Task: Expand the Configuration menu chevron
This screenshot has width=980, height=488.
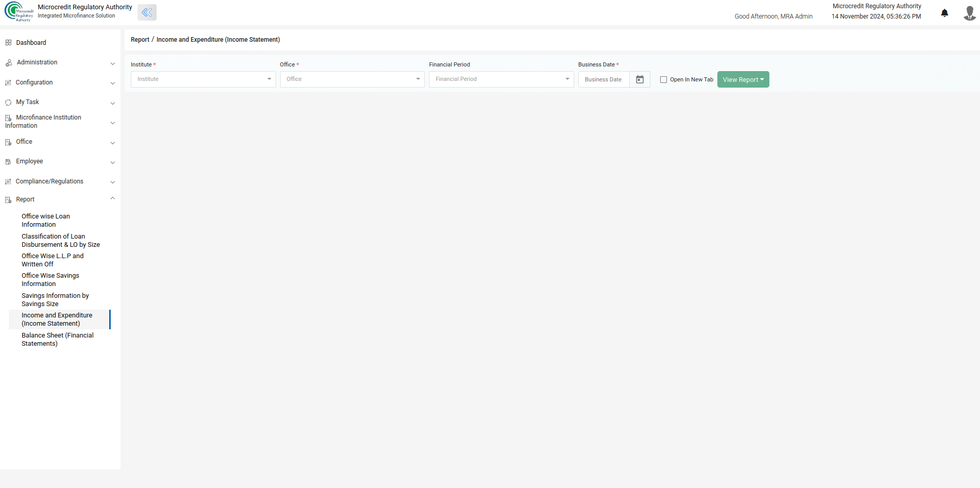Action: pos(113,83)
